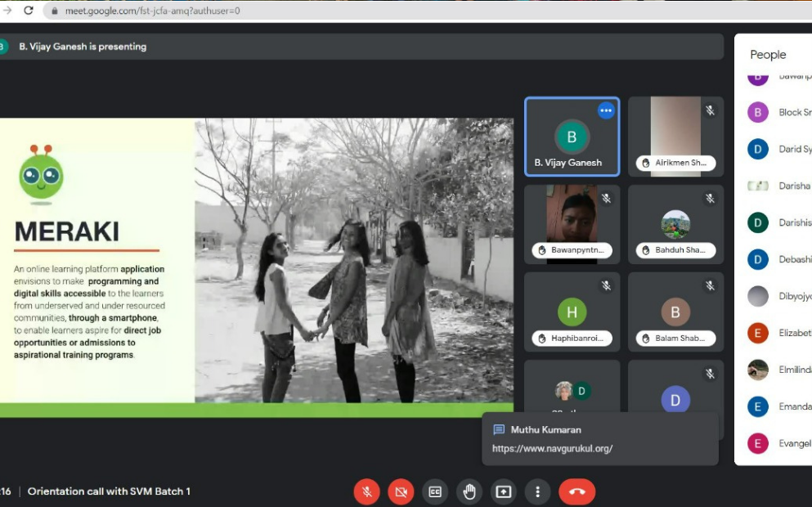Reload the page from browser toolbar
The image size is (812, 507).
click(x=29, y=11)
